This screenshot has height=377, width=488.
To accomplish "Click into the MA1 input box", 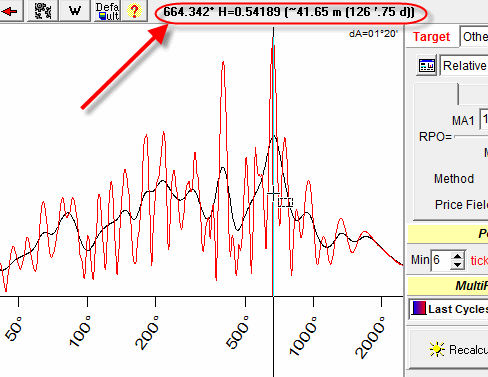I will point(484,119).
